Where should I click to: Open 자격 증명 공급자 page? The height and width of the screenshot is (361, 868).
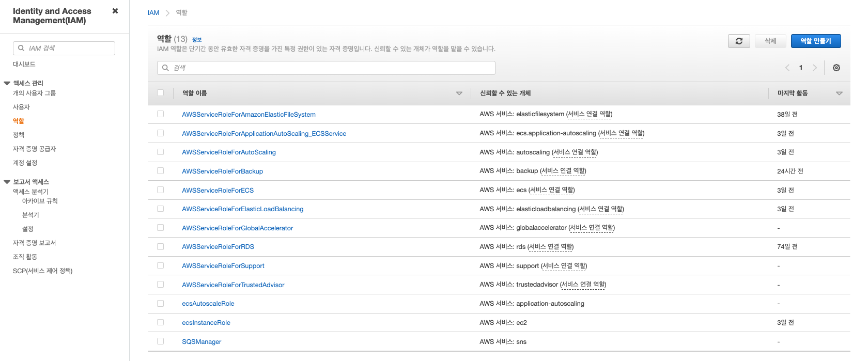[35, 149]
